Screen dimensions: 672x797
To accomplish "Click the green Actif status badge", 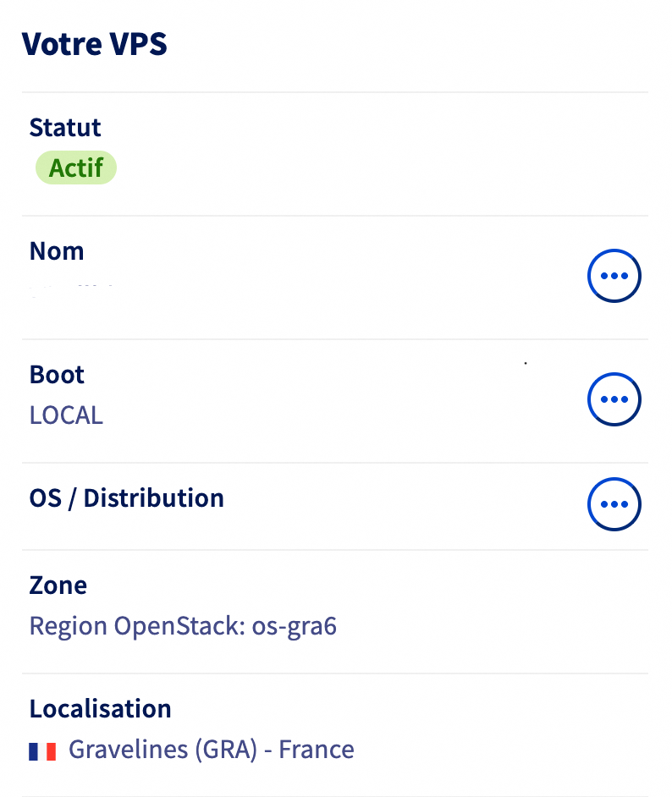I will coord(75,168).
